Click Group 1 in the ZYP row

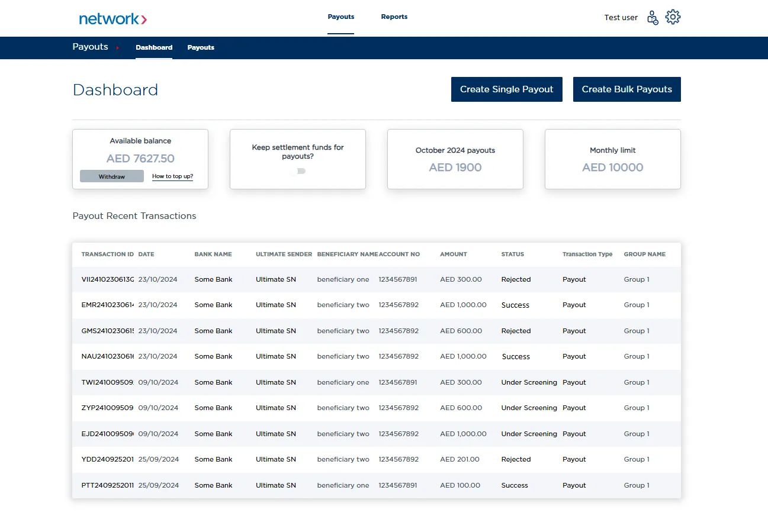point(637,408)
